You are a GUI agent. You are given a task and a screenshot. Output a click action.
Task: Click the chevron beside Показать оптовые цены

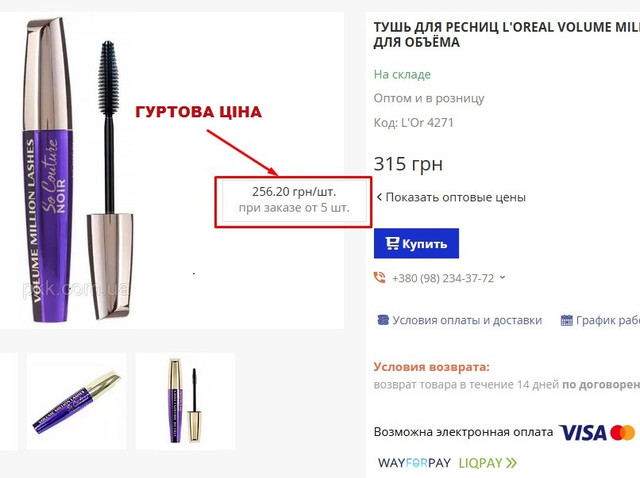[379, 198]
